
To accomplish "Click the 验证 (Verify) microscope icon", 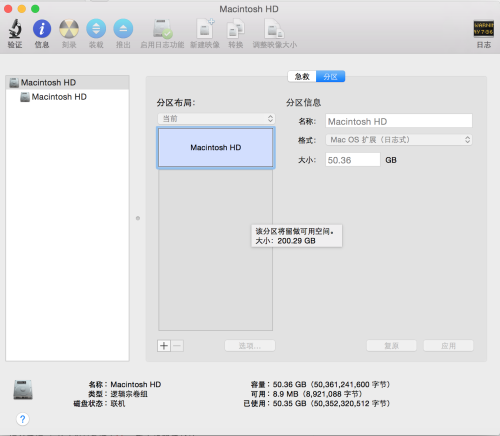I will (15, 29).
